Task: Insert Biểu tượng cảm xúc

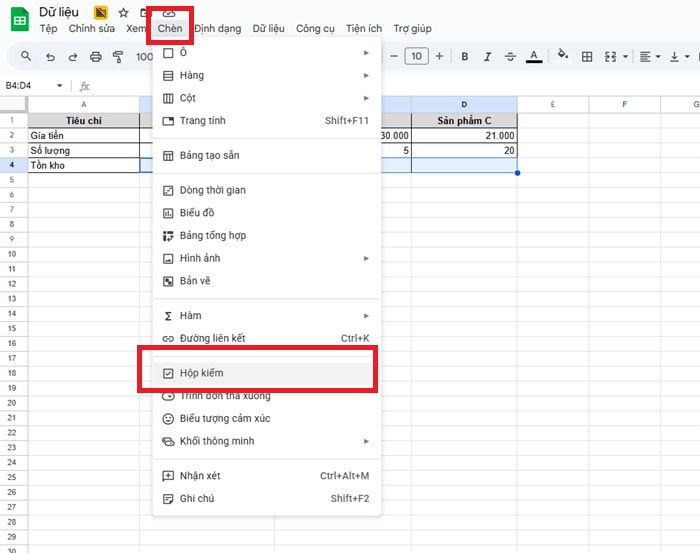Action: [267, 419]
